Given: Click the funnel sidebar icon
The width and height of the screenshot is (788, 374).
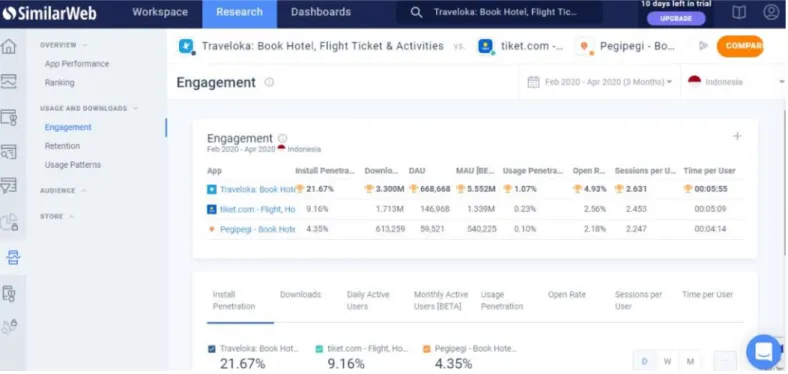Looking at the screenshot, I should click(9, 185).
